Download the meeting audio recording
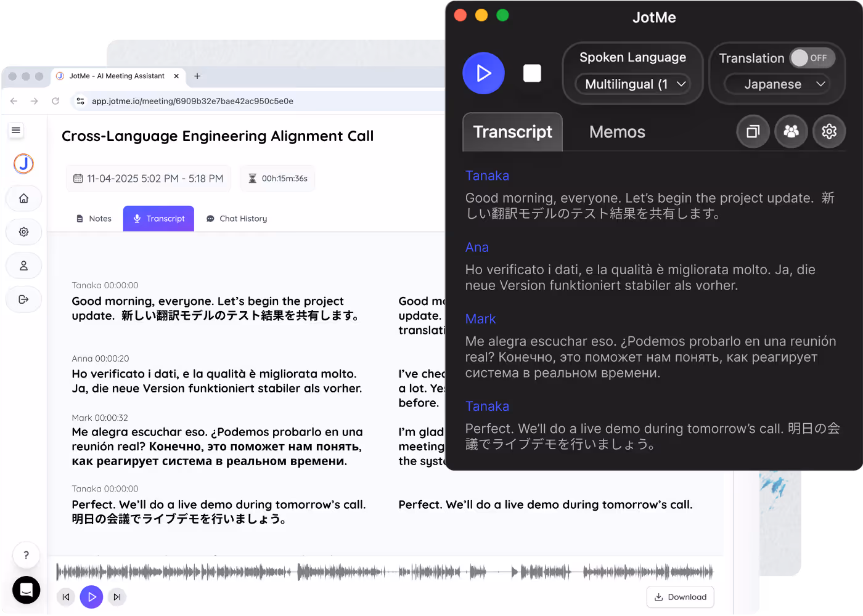This screenshot has width=863, height=616. 680,597
